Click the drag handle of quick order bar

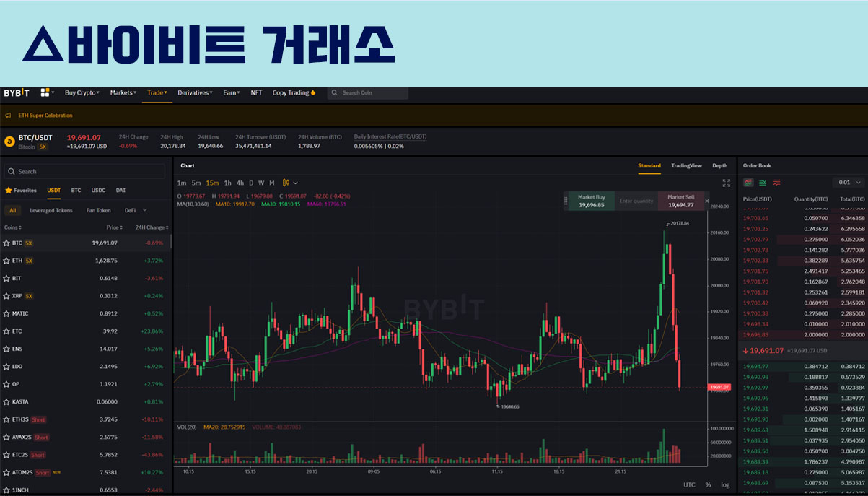[566, 201]
